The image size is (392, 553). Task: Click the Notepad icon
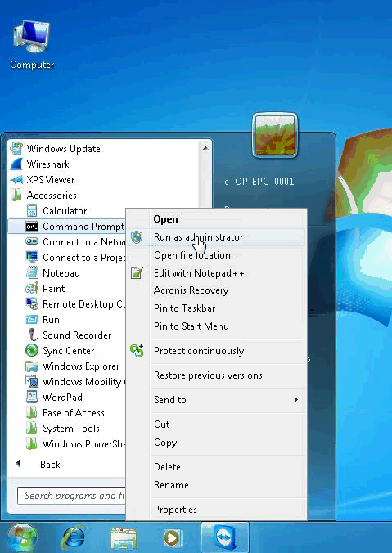tap(32, 272)
